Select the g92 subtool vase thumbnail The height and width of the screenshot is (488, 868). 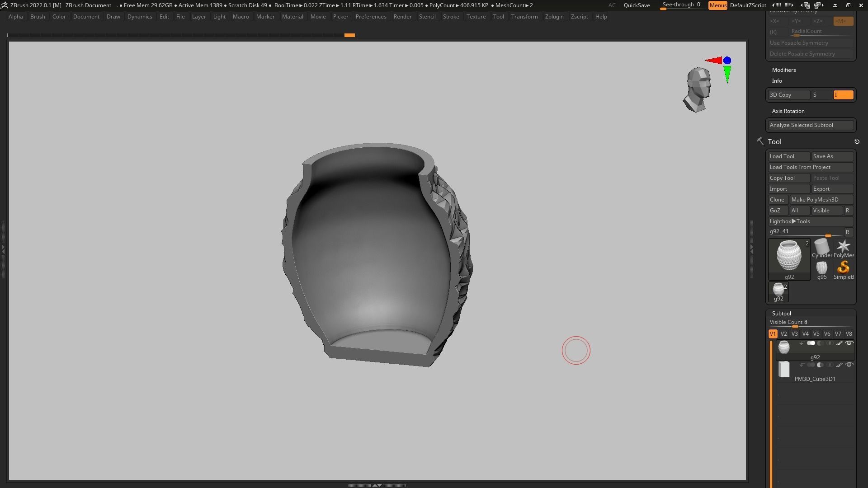tap(784, 347)
